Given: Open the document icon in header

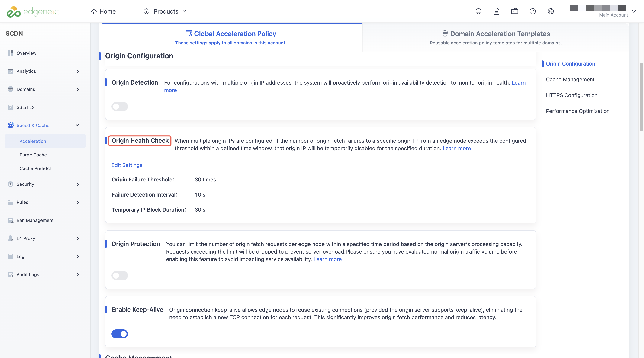Looking at the screenshot, I should (496, 11).
